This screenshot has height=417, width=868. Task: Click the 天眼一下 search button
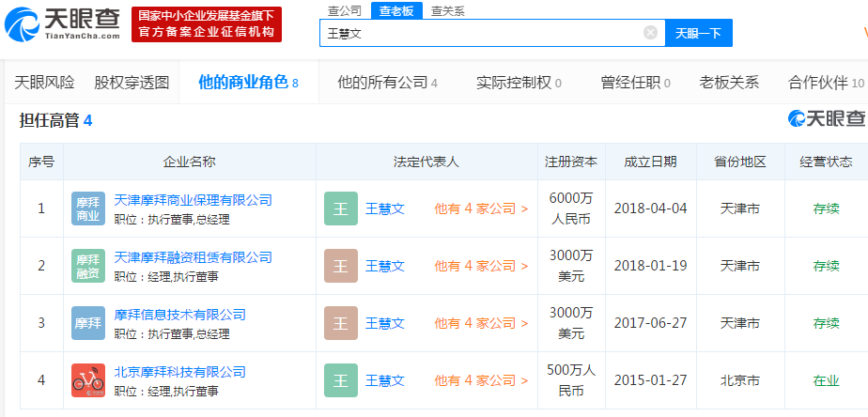pyautogui.click(x=699, y=33)
